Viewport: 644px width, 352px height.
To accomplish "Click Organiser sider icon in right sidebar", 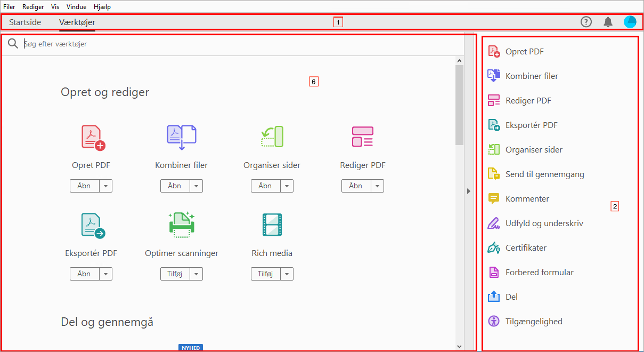I will (x=494, y=149).
